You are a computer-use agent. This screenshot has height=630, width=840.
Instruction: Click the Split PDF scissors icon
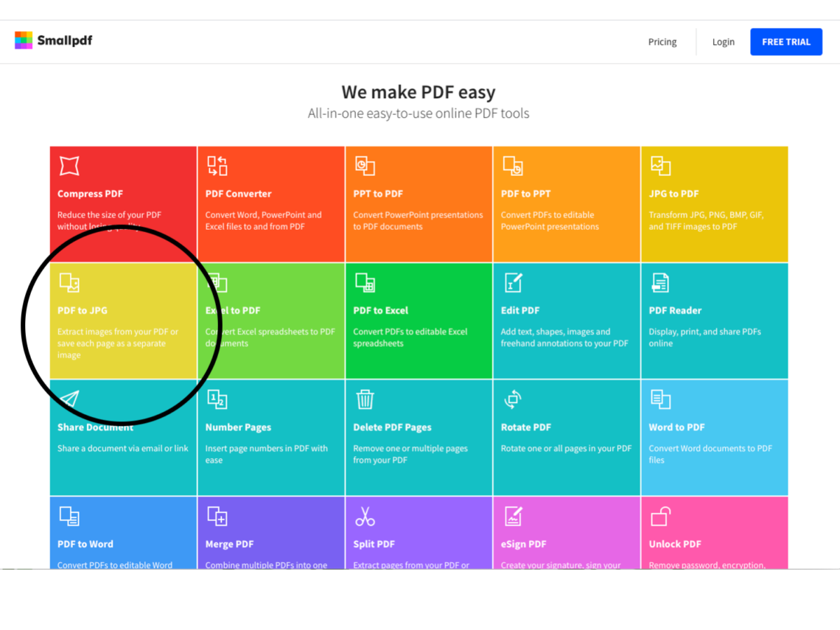click(x=365, y=517)
